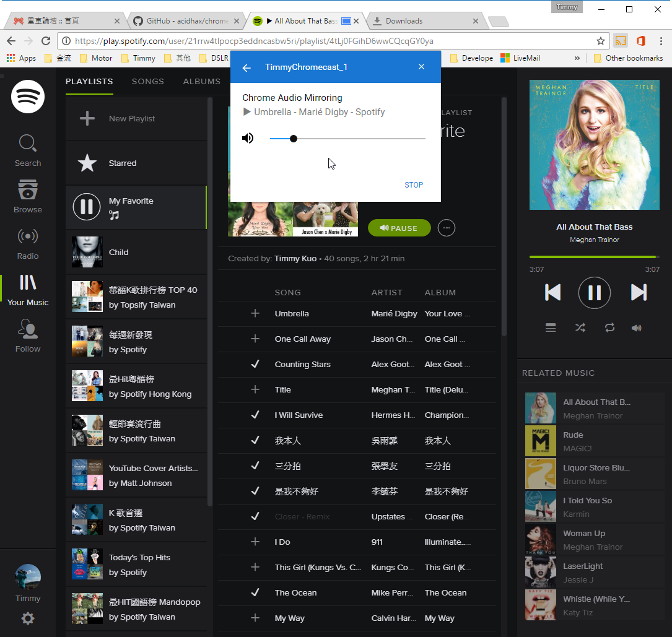The height and width of the screenshot is (637, 672).
Task: Close the TimmyChromecast_1 popup
Action: click(x=421, y=66)
